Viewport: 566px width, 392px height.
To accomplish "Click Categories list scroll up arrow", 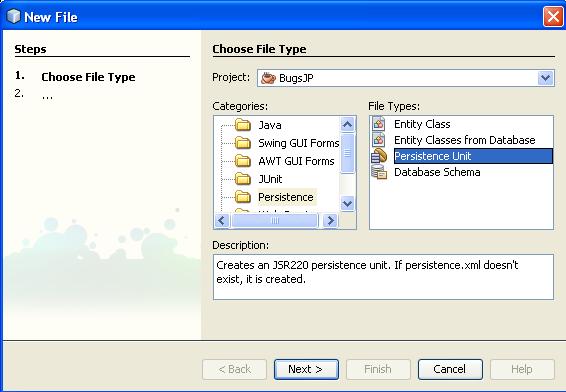I will point(347,125).
